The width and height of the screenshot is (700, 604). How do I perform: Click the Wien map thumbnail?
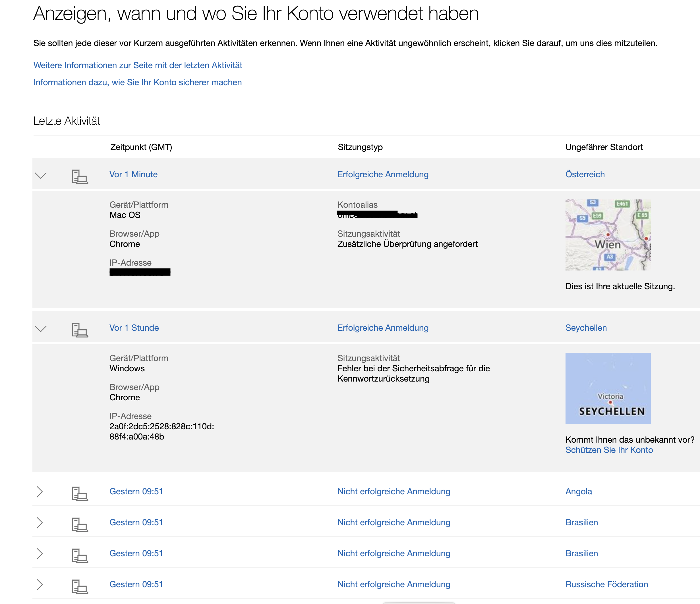[608, 235]
